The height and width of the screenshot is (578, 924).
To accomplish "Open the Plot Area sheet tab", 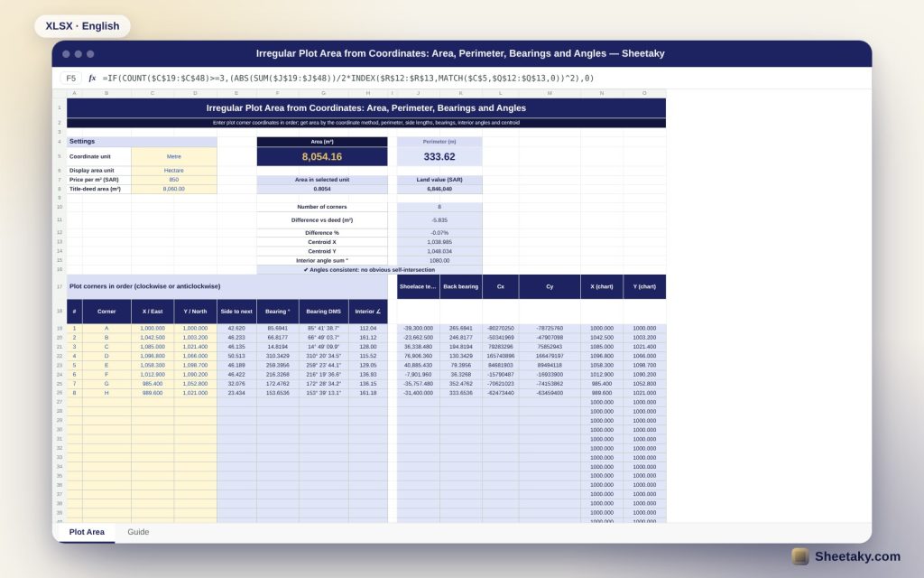I will click(x=87, y=532).
